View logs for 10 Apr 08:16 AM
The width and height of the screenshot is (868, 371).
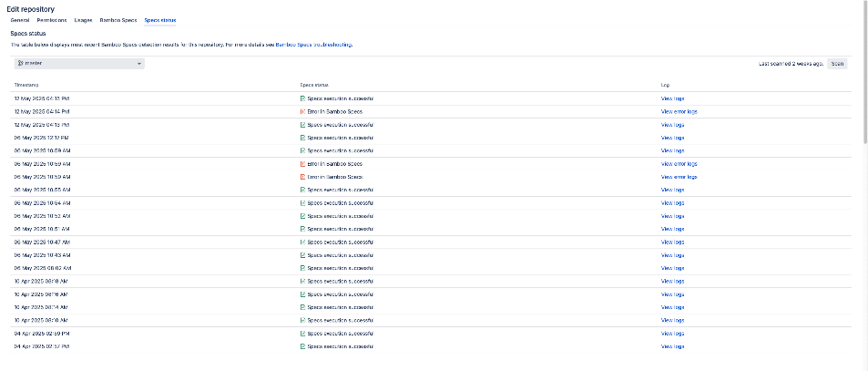672,294
